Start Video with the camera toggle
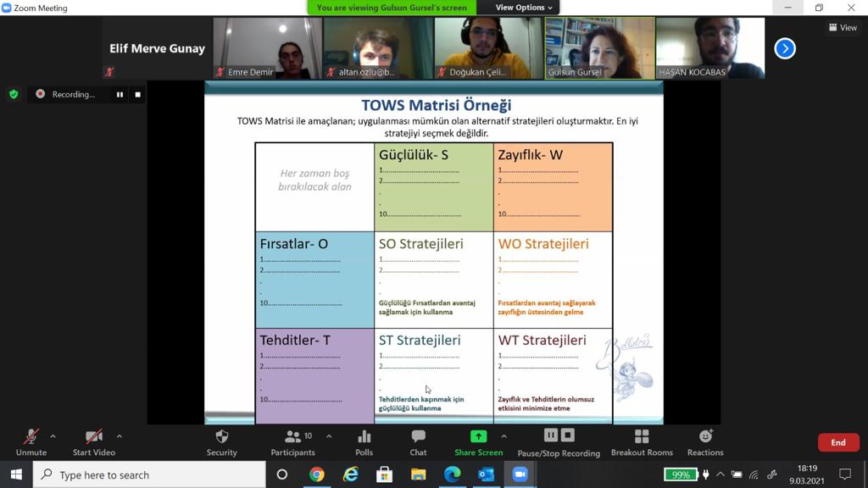The height and width of the screenshot is (488, 868). [x=93, y=437]
